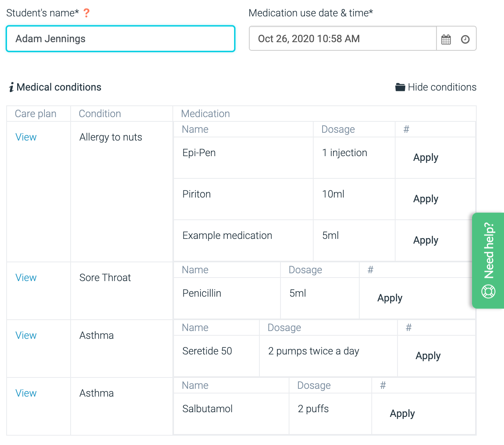Collapse conditions using Hide conditions
504x445 pixels.
tap(442, 87)
